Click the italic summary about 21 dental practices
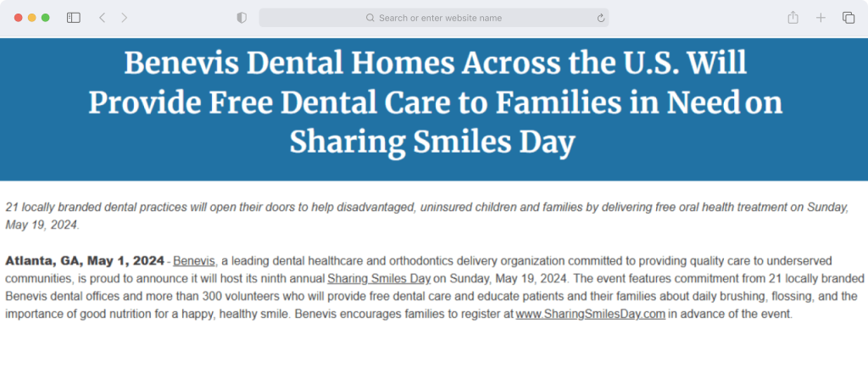Image resolution: width=868 pixels, height=368 pixels. [x=426, y=216]
